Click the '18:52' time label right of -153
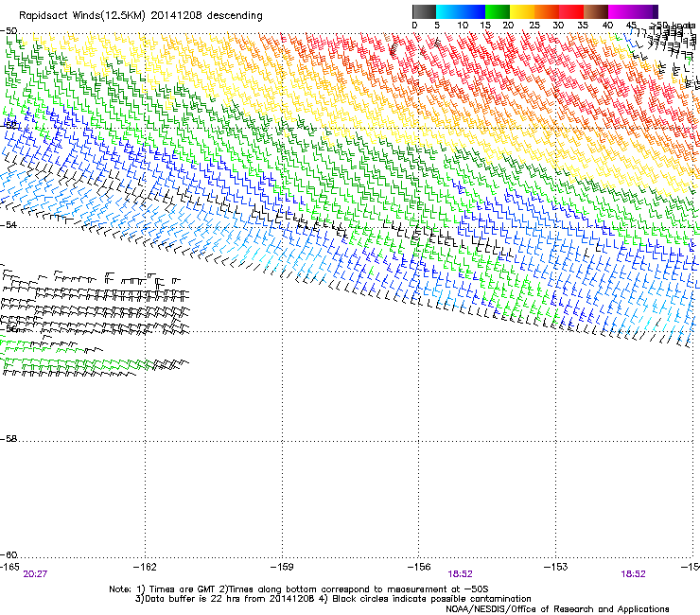 [633, 574]
